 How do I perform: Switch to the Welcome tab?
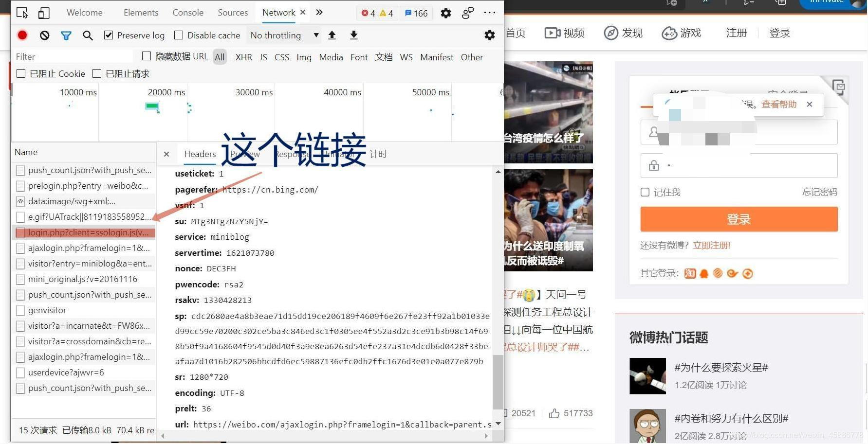click(x=85, y=13)
